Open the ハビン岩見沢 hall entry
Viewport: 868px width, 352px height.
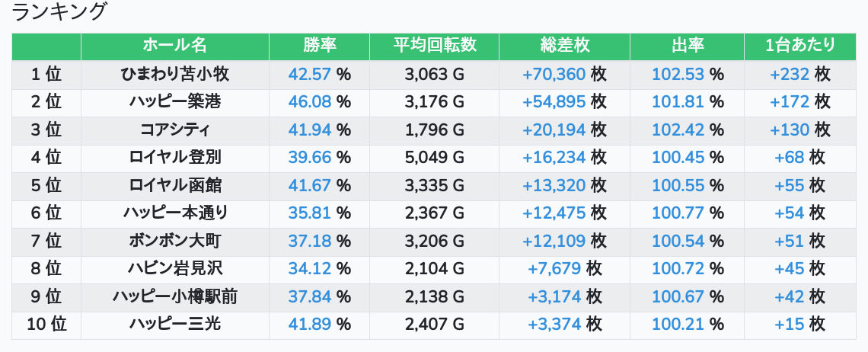pyautogui.click(x=174, y=269)
